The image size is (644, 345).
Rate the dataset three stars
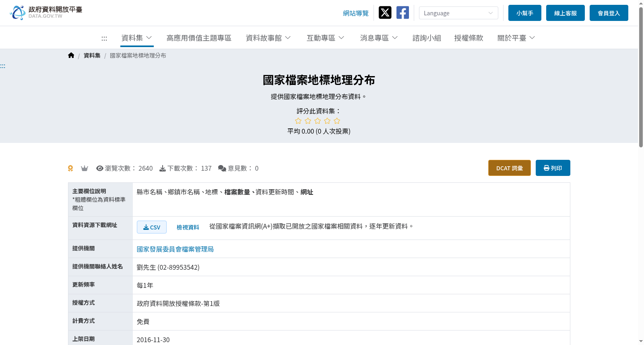318,121
